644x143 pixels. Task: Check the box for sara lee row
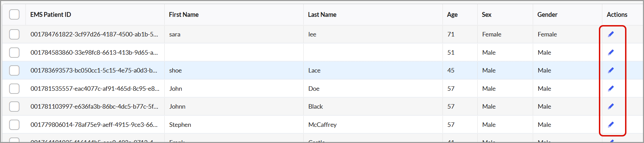point(14,34)
